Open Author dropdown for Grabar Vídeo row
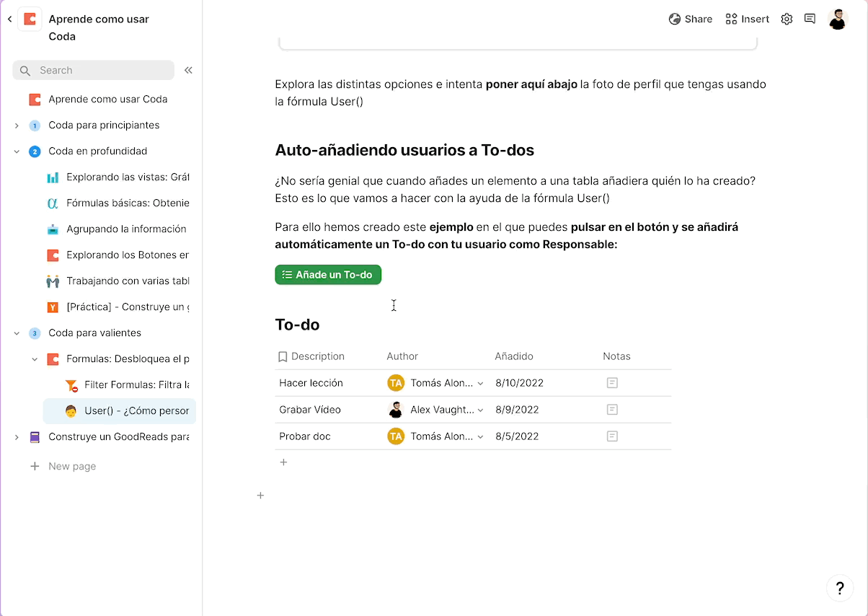Viewport: 868px width, 616px height. [480, 410]
